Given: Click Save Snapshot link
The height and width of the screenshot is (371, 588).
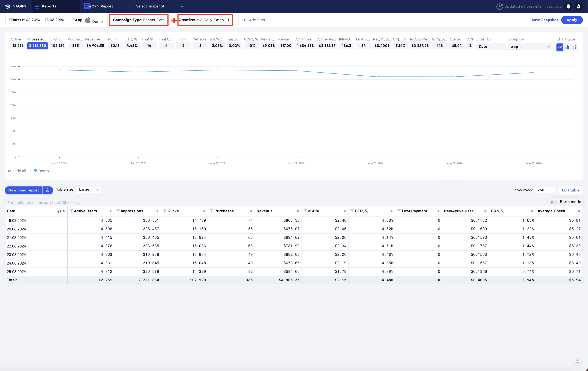Looking at the screenshot, I should tap(545, 20).
